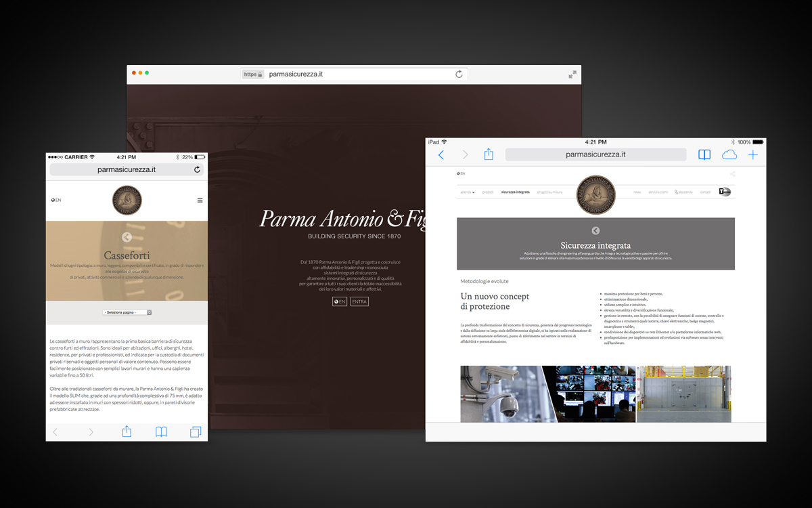Tap the medallion logo on the phone site
This screenshot has height=508, width=812.
(x=127, y=200)
